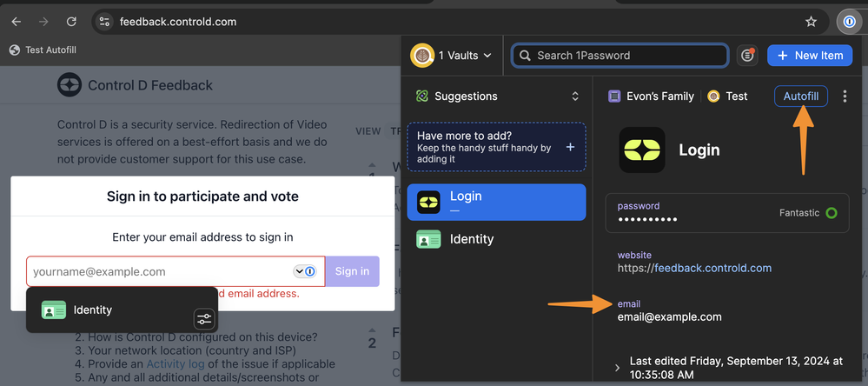868x386 pixels.
Task: Open the more options menu (three dots)
Action: click(845, 96)
